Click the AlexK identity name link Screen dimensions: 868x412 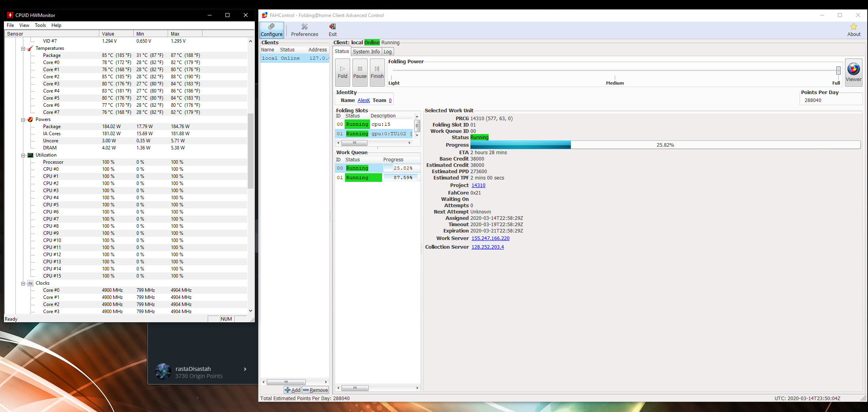click(363, 100)
